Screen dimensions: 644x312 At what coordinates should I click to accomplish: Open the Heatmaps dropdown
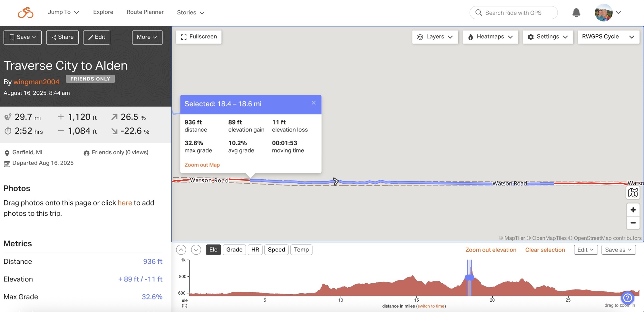pos(490,37)
